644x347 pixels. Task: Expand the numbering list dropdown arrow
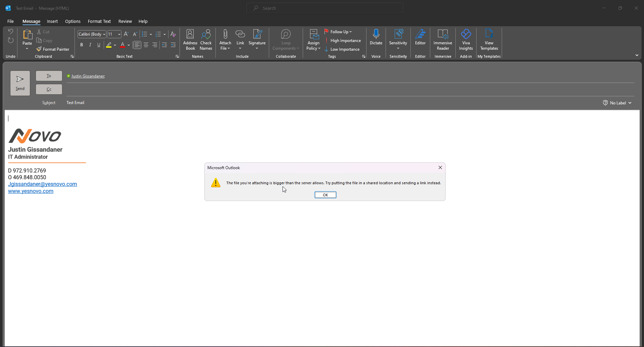[x=164, y=34]
